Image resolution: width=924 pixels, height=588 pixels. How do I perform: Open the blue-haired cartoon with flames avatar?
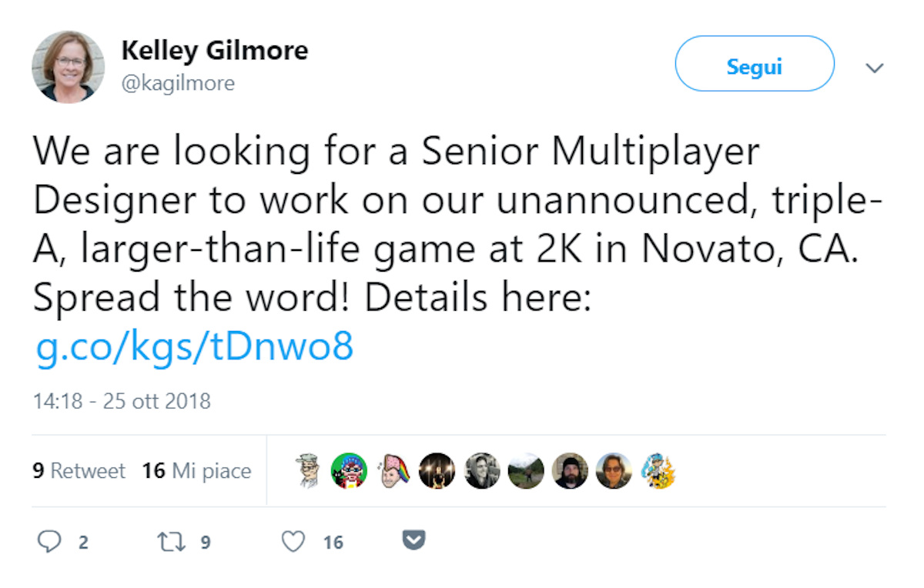[658, 470]
